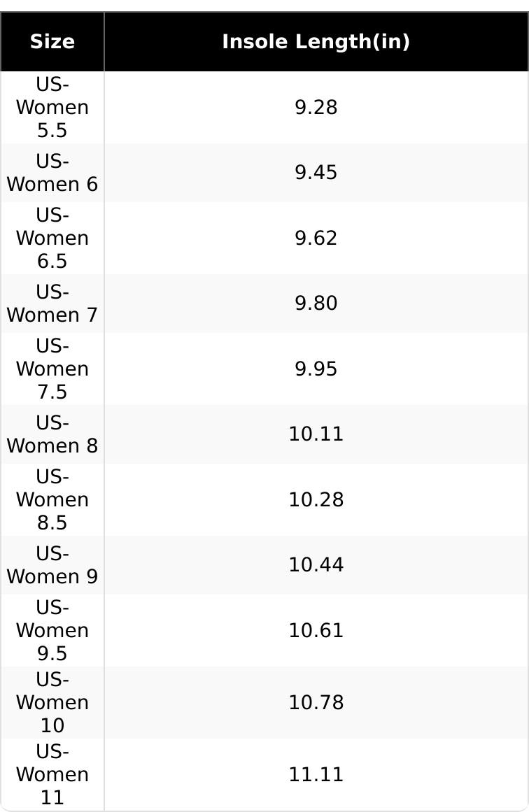Click the US-Women 8 size cell
Image resolution: width=529 pixels, height=812 pixels.
point(52,434)
